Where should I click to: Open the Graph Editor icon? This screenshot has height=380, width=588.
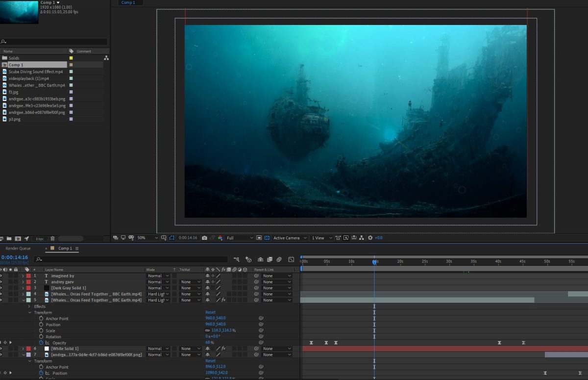[x=291, y=259]
